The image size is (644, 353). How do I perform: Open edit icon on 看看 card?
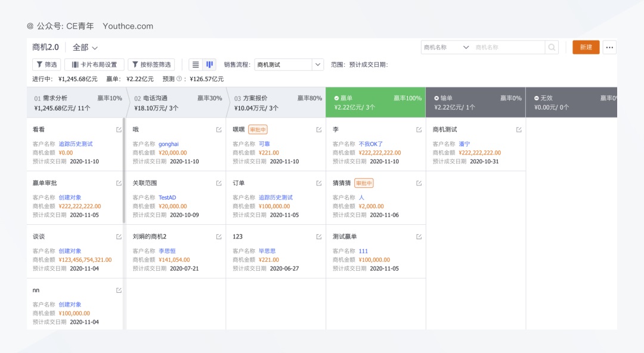[119, 129]
